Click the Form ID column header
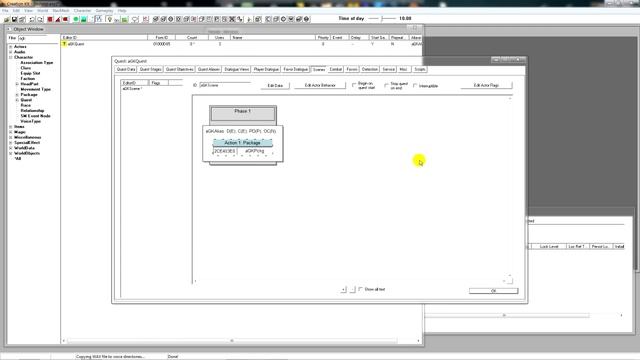Viewport: 640px width, 360px height. tap(162, 38)
